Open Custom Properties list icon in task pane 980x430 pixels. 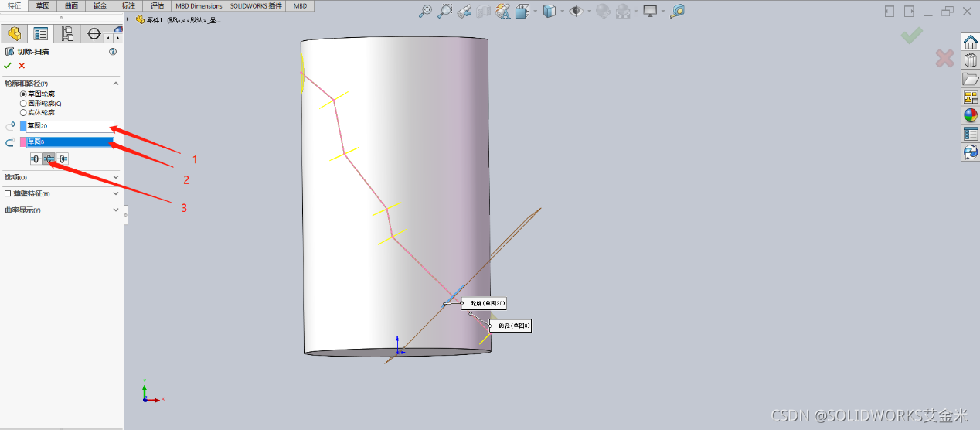(x=971, y=134)
